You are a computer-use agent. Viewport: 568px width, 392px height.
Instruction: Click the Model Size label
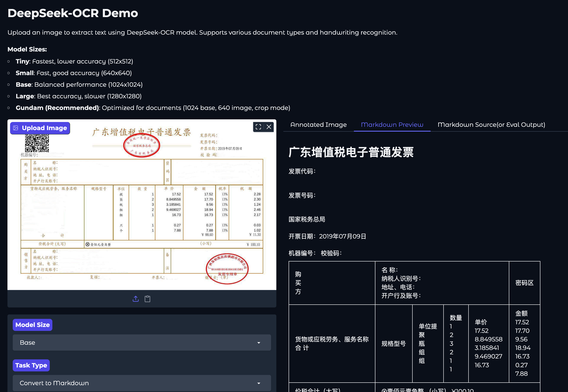(x=32, y=325)
